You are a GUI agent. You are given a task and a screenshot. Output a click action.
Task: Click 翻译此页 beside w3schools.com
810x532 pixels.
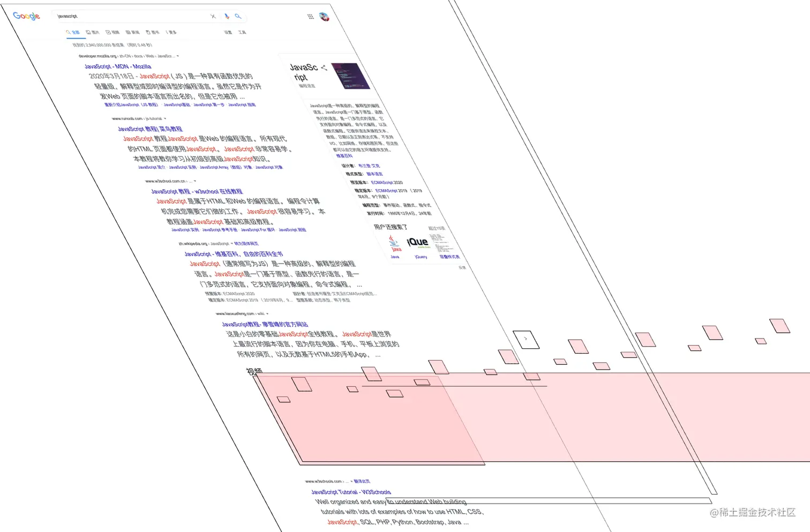click(x=362, y=481)
